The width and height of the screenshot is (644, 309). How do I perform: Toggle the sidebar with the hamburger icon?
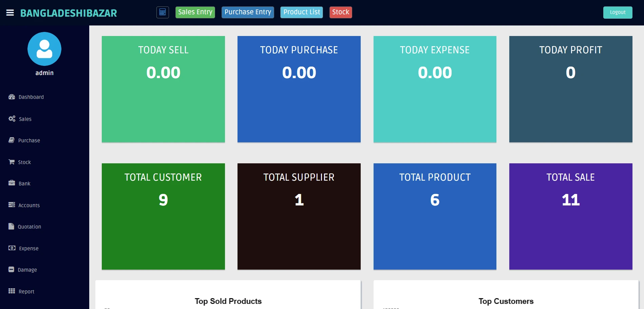coord(10,12)
